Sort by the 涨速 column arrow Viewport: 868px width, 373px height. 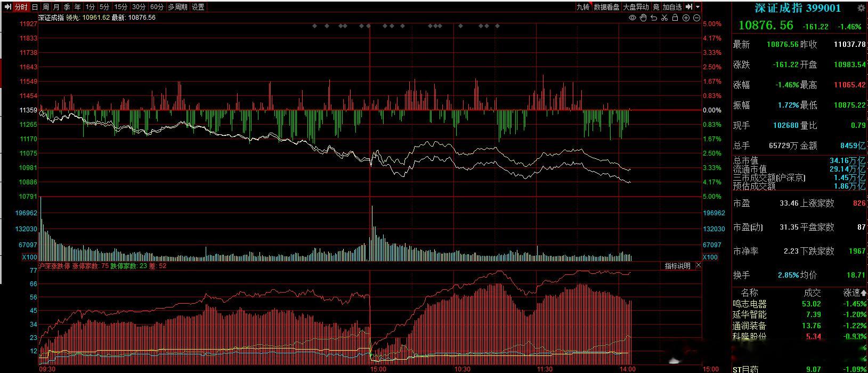[864, 293]
